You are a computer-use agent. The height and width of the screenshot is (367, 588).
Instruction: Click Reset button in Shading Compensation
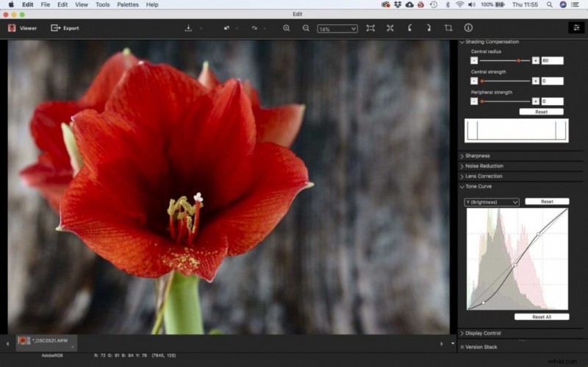pyautogui.click(x=541, y=112)
